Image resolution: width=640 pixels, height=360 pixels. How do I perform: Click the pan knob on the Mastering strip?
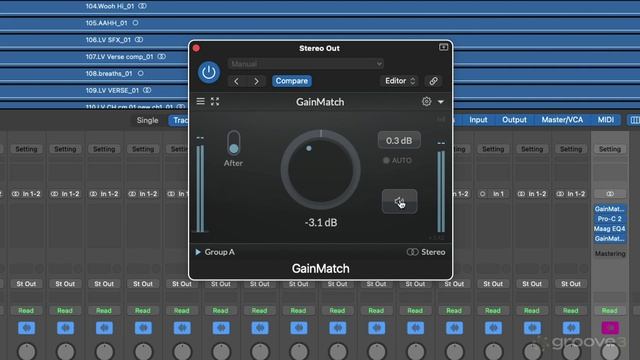point(610,351)
